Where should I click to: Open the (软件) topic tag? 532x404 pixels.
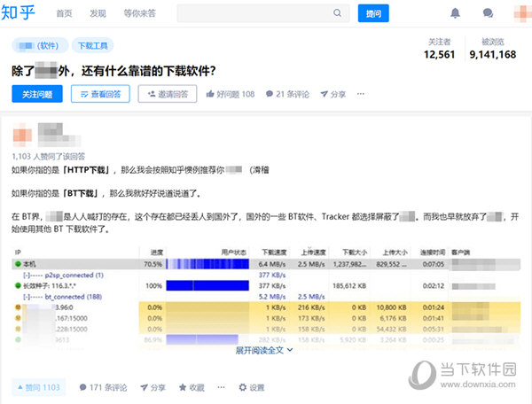(40, 45)
